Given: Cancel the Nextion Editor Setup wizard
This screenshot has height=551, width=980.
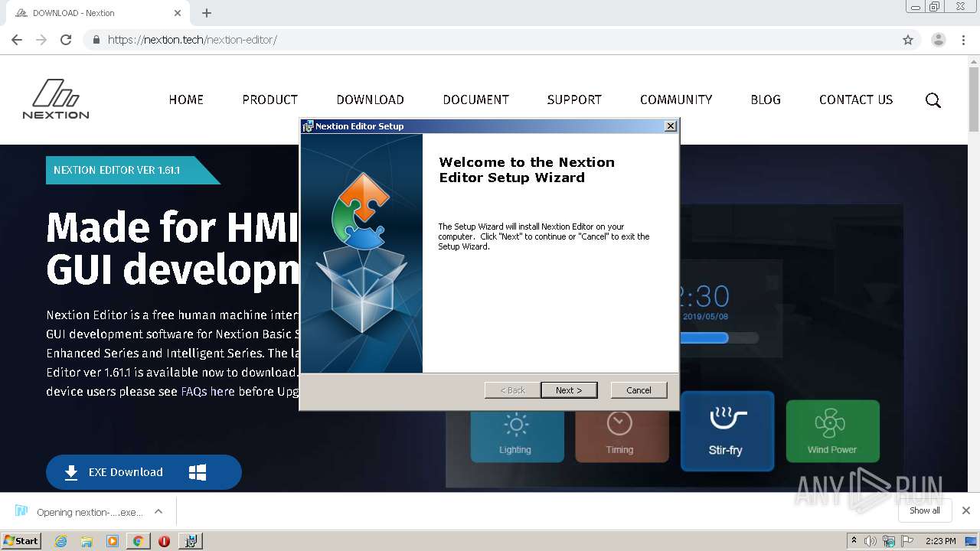Looking at the screenshot, I should pos(639,390).
